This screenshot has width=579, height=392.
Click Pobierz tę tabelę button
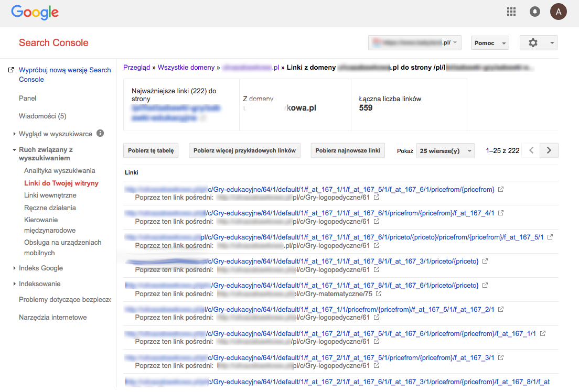151,150
